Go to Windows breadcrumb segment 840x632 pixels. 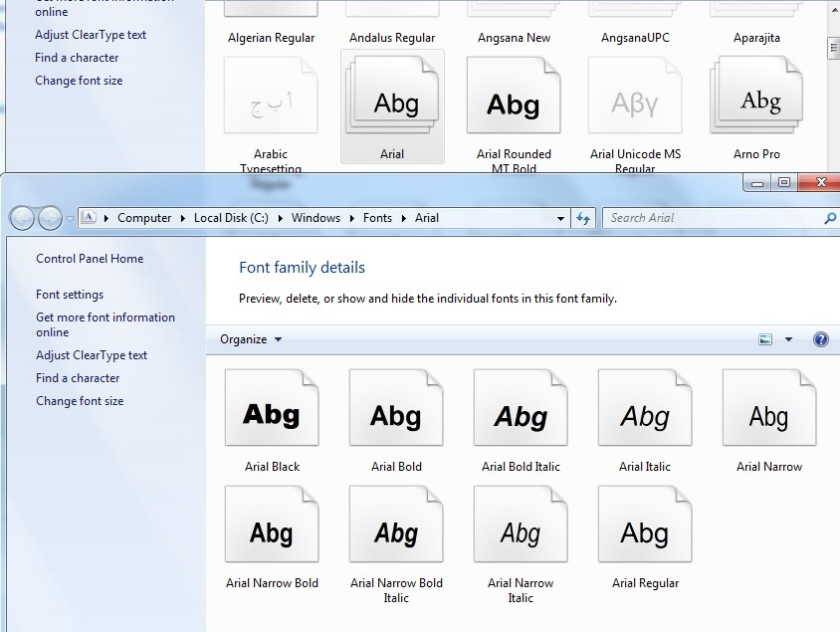tap(315, 218)
